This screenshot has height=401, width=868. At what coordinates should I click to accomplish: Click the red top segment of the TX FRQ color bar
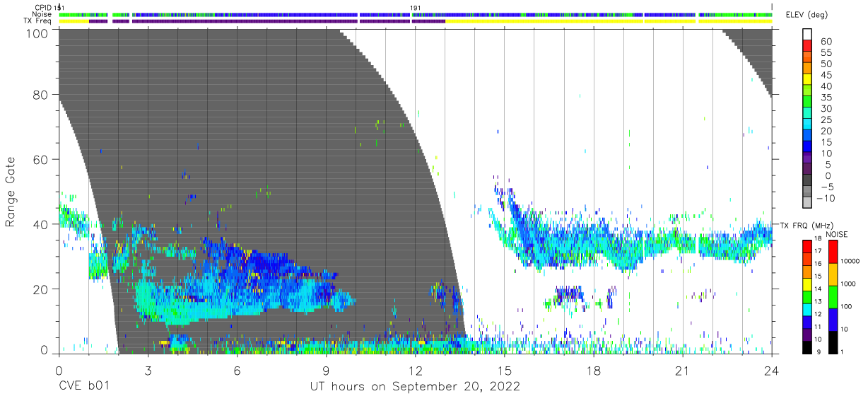coord(807,246)
